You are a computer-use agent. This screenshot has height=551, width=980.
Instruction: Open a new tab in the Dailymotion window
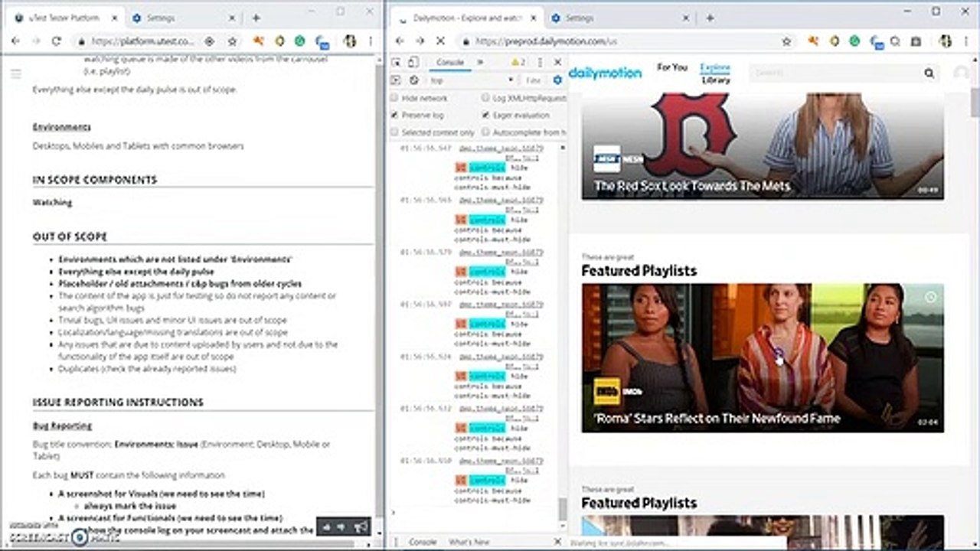(710, 18)
